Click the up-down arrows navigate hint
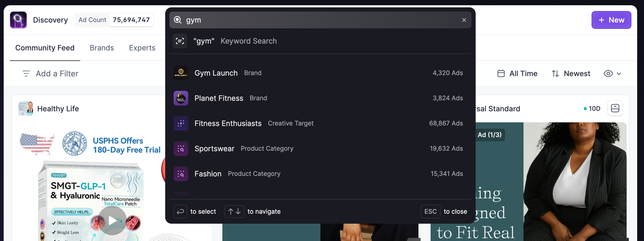The image size is (644, 241). click(x=234, y=212)
